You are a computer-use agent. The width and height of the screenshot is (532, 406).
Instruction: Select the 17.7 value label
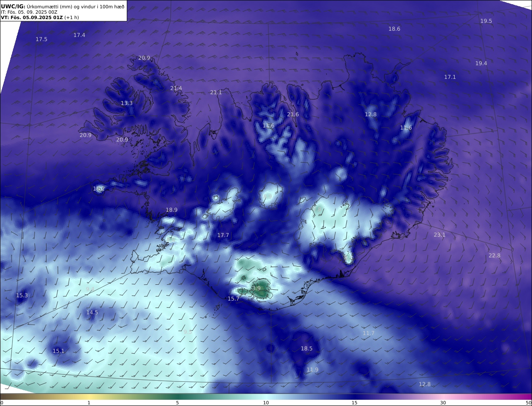pyautogui.click(x=223, y=235)
